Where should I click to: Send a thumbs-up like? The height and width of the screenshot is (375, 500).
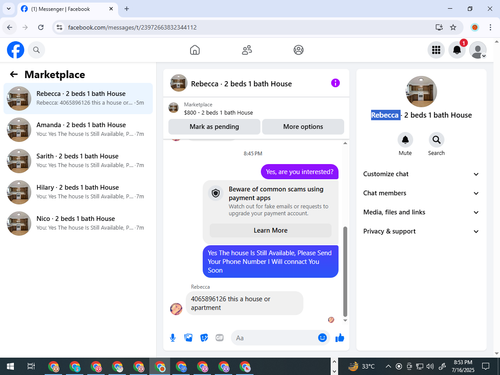[x=340, y=338]
